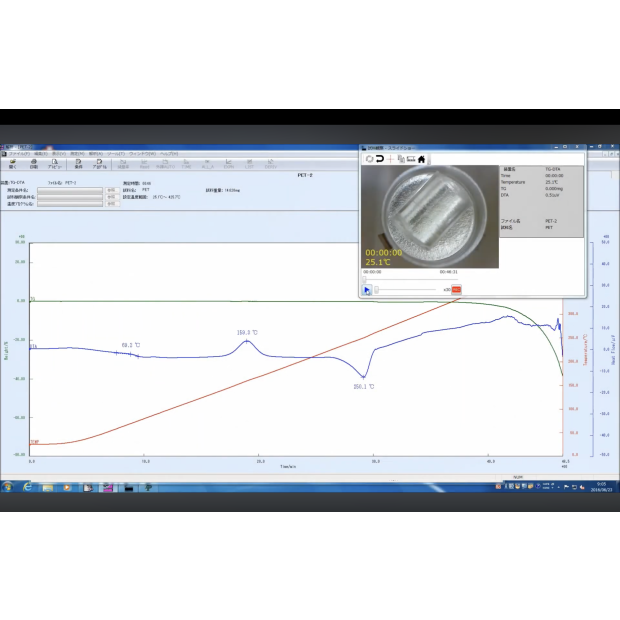The width and height of the screenshot is (620, 620).
Task: Click the red REC button
Action: [456, 290]
